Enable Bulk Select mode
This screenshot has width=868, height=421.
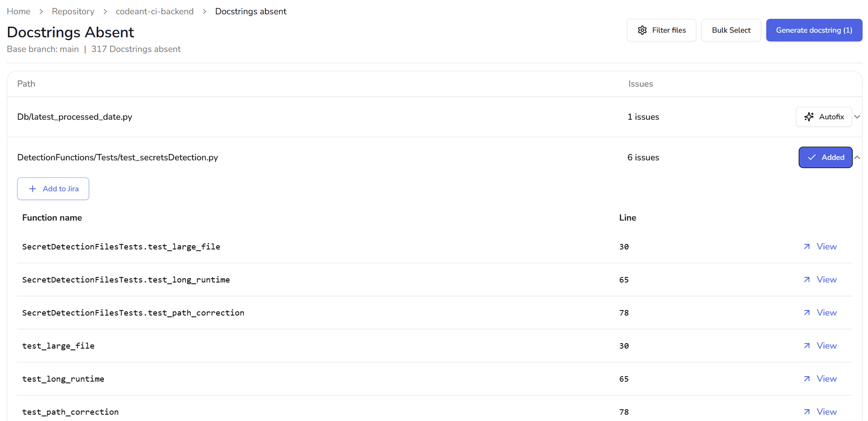pyautogui.click(x=731, y=30)
